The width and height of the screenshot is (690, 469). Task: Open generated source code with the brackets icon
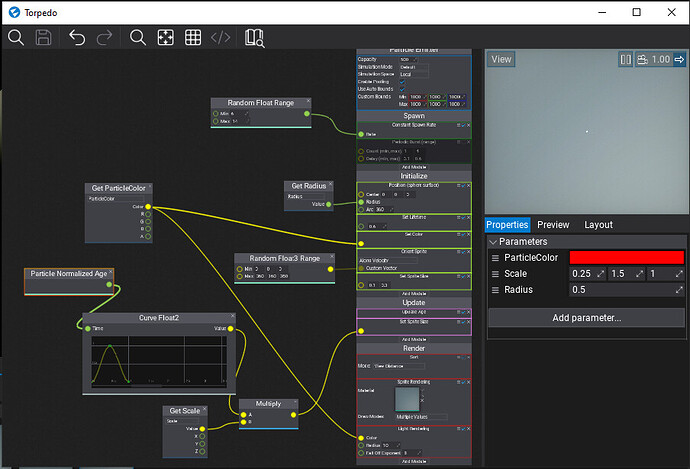coord(221,38)
